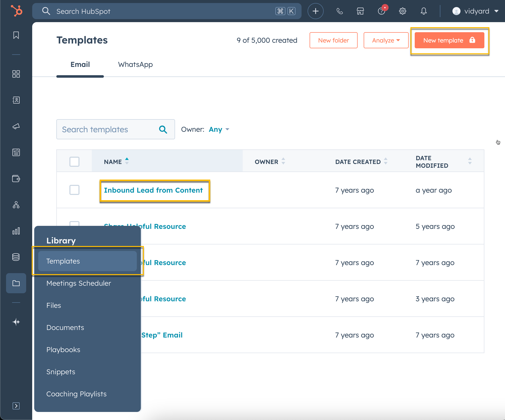Click the New folder button
This screenshot has width=505, height=420.
click(333, 40)
